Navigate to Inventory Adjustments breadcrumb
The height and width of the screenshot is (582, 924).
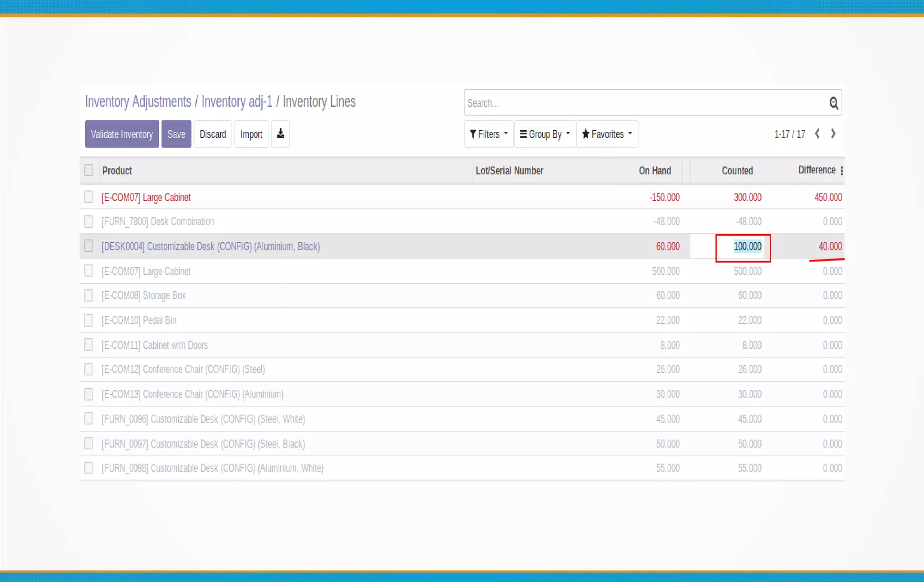coord(138,102)
